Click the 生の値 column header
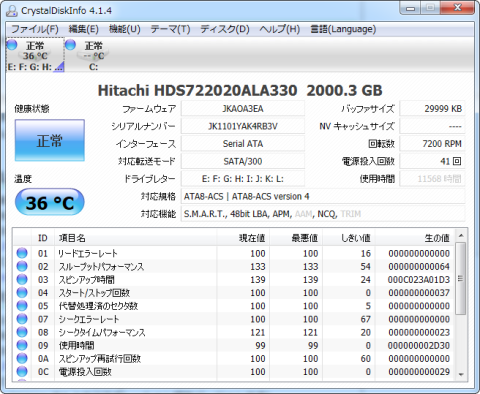 coord(415,238)
